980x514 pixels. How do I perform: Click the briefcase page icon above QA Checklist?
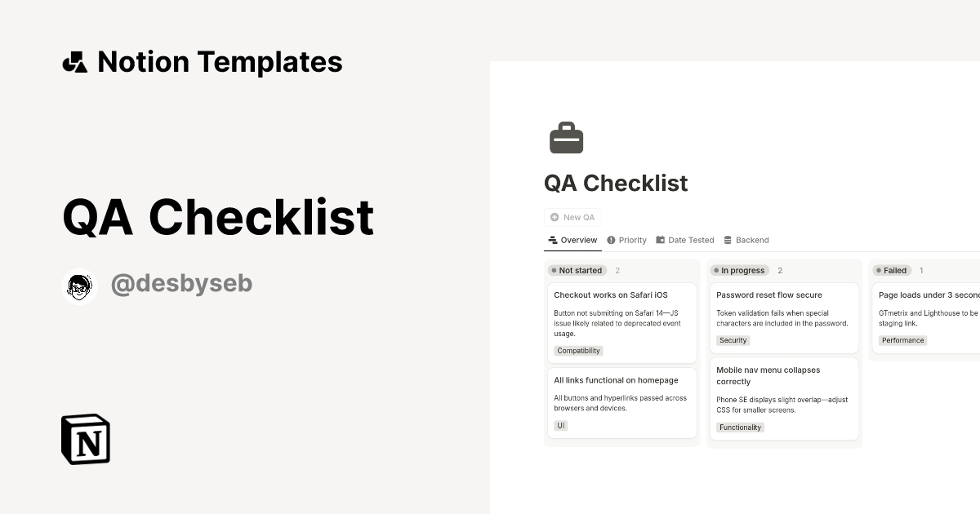(567, 137)
